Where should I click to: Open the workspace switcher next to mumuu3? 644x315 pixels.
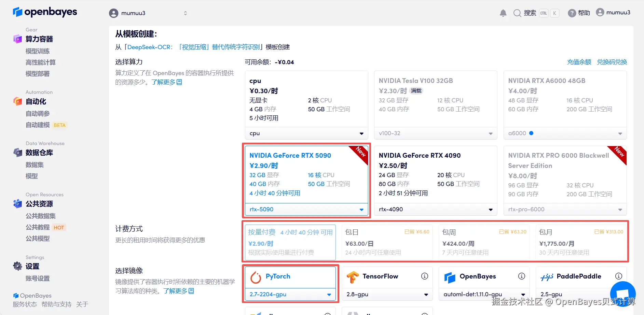[x=185, y=13]
